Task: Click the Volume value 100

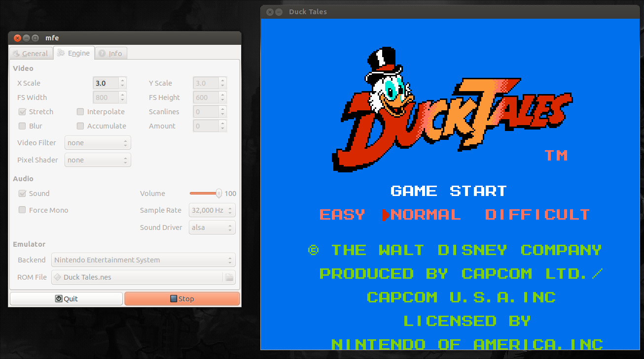Action: pyautogui.click(x=230, y=194)
